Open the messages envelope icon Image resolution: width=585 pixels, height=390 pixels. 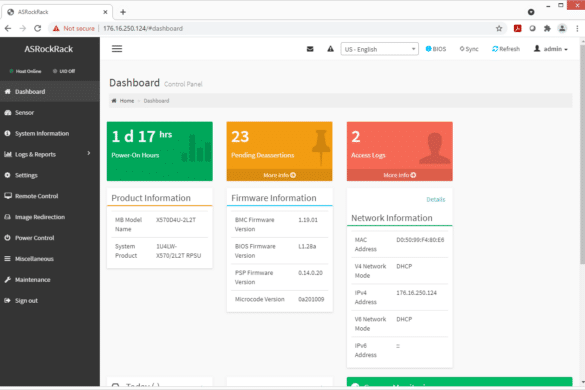coord(310,49)
